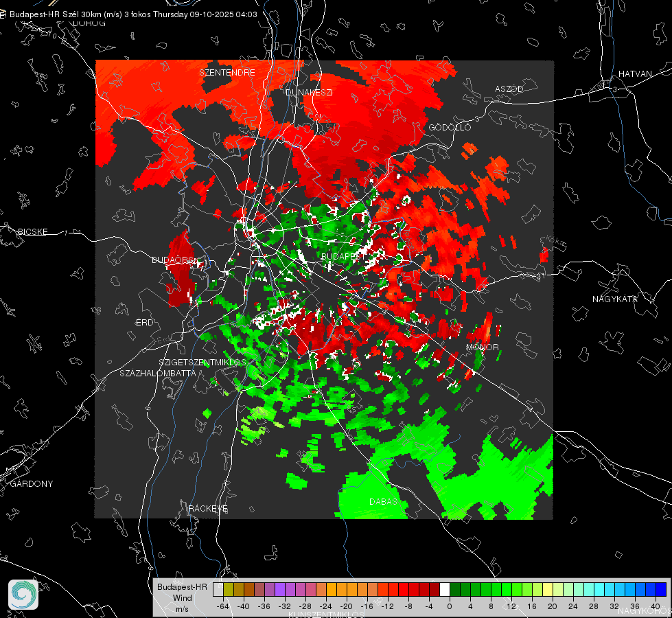Viewport: 672px width, 618px height.
Task: Click the GÁRDONY city label
Action: 32,484
